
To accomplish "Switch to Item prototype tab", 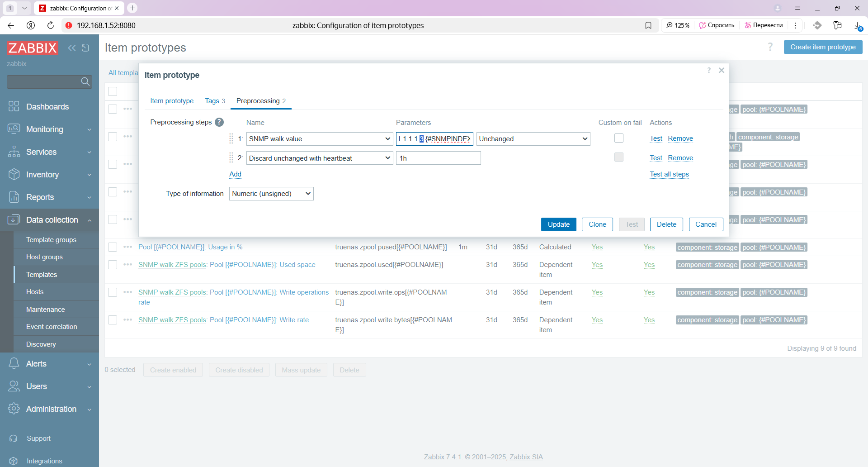I will tap(172, 101).
